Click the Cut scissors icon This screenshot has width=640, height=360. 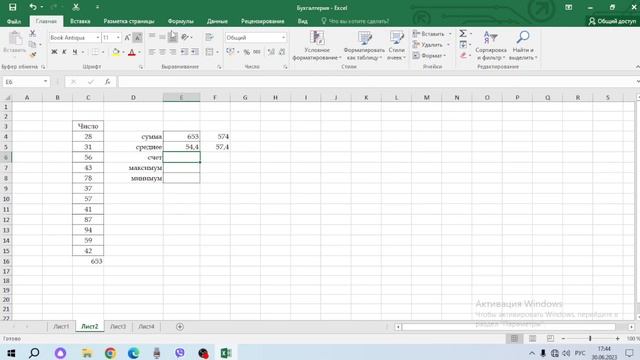click(x=33, y=33)
